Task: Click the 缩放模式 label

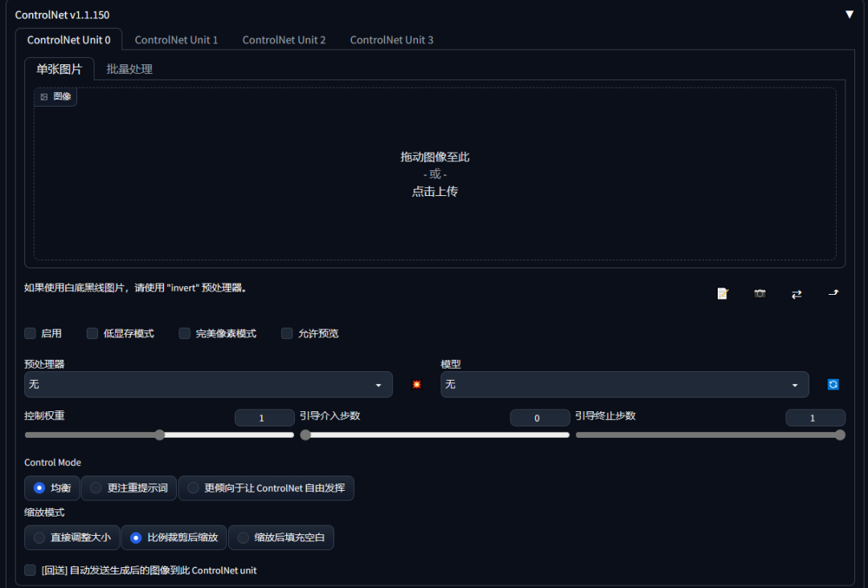Action: click(x=44, y=512)
